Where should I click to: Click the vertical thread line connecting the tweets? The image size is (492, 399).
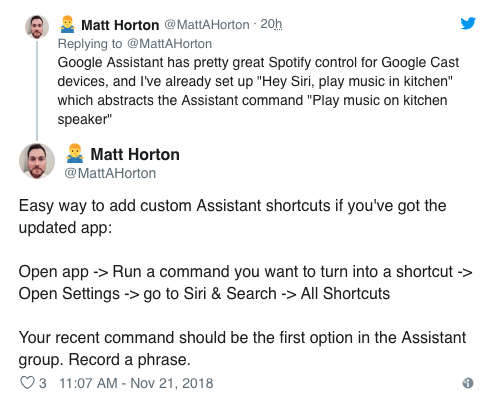pyautogui.click(x=37, y=91)
